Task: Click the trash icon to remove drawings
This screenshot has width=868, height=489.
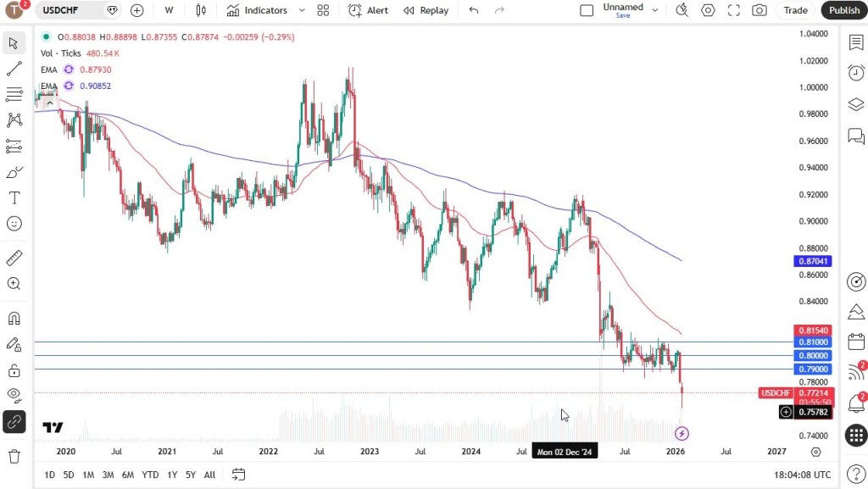Action: (x=14, y=457)
